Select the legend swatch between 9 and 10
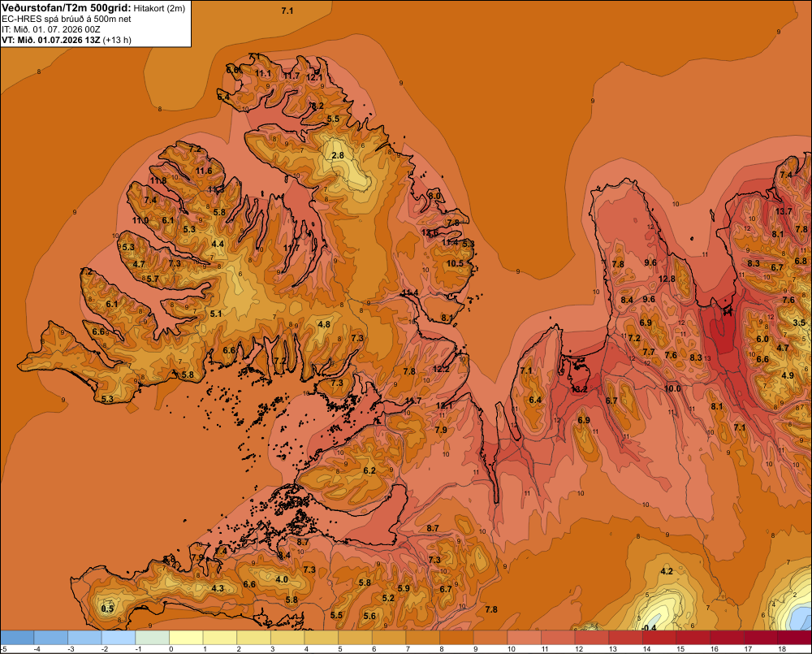812x654 pixels. 490,638
